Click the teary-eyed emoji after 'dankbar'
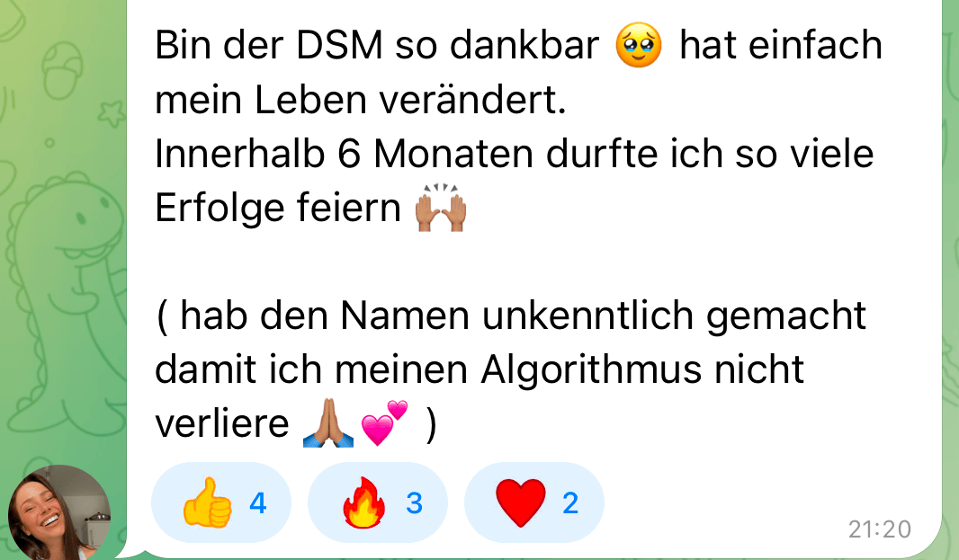Image resolution: width=959 pixels, height=560 pixels. tap(639, 45)
